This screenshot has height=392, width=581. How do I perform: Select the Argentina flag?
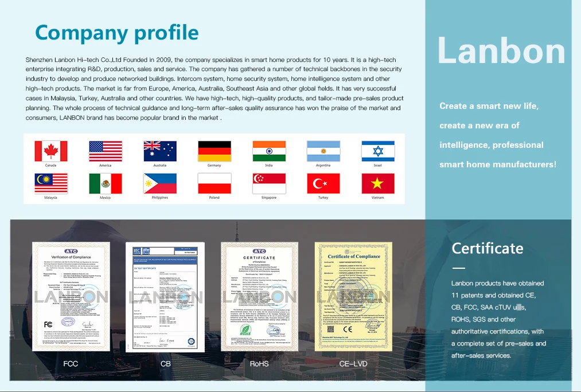(323, 151)
